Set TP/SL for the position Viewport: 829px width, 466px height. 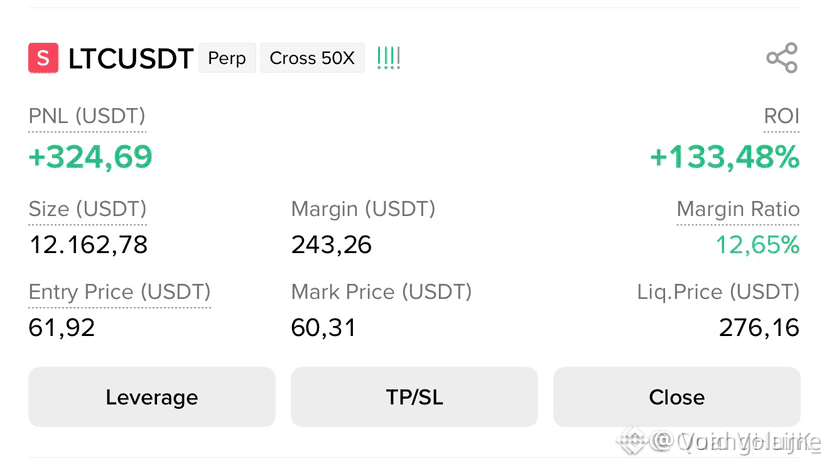tap(414, 397)
